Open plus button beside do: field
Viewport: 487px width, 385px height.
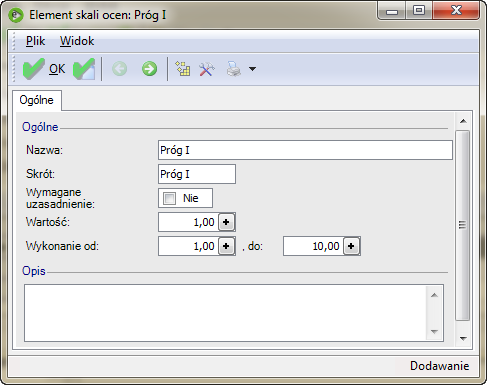(351, 246)
